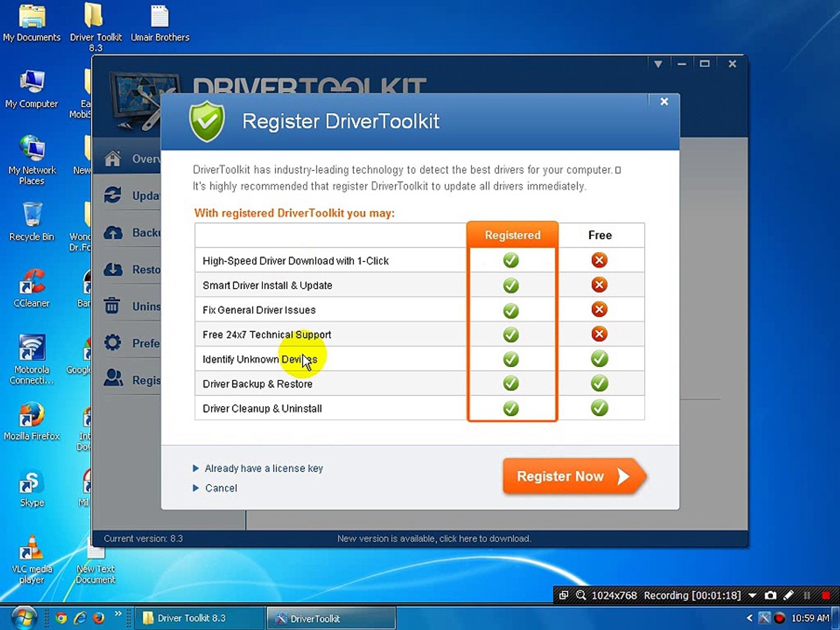Launch Mozilla Firefox from the desktop
Screen dimensions: 840x630
pos(32,421)
